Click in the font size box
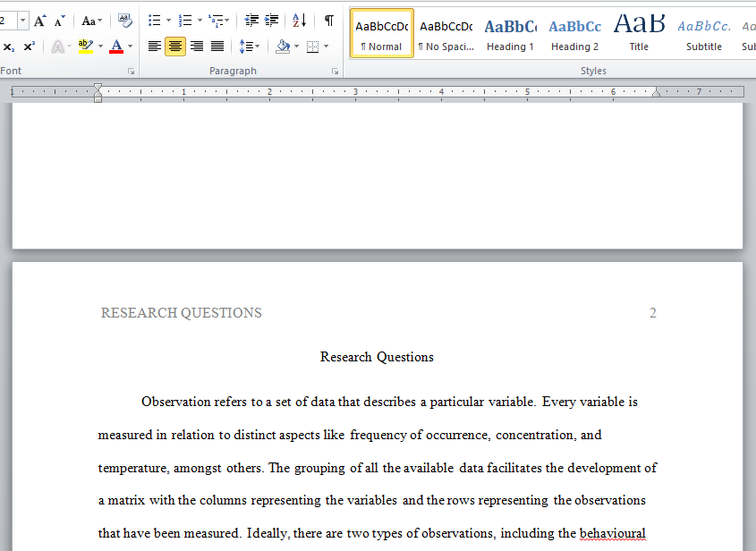The width and height of the screenshot is (756, 551). click(8, 21)
